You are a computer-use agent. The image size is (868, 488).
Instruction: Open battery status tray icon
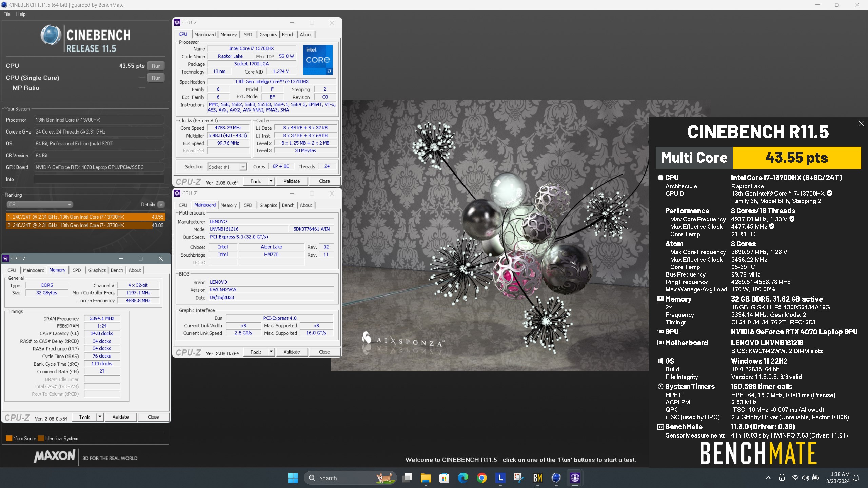(816, 478)
